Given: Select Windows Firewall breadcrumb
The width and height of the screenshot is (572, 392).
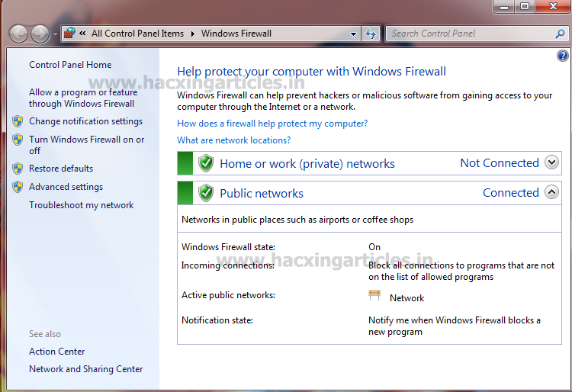Looking at the screenshot, I should click(236, 34).
